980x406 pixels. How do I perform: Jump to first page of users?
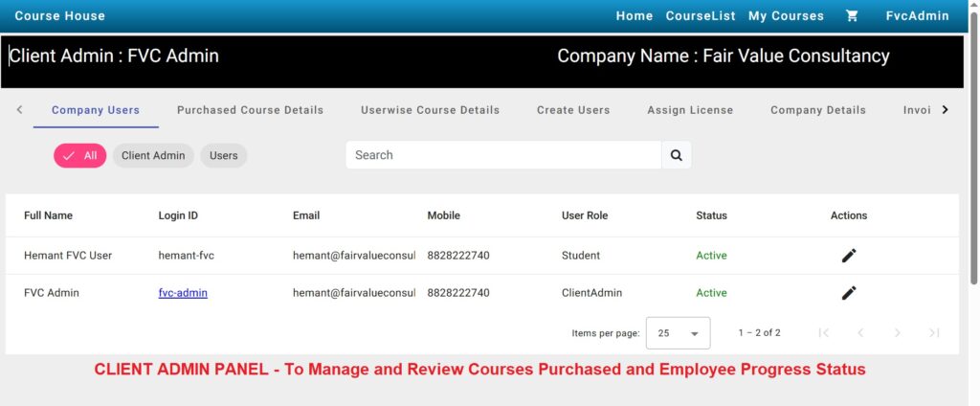[x=823, y=333]
